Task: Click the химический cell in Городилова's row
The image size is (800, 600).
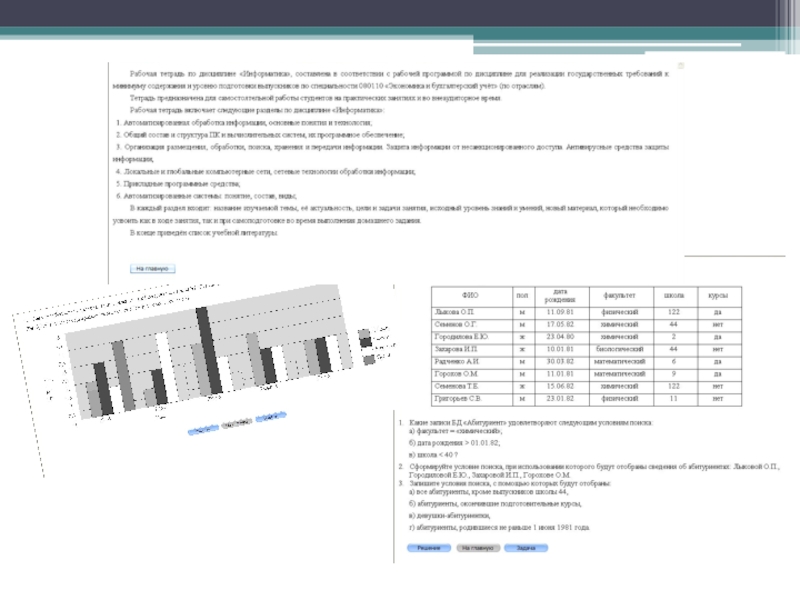Action: click(x=620, y=337)
